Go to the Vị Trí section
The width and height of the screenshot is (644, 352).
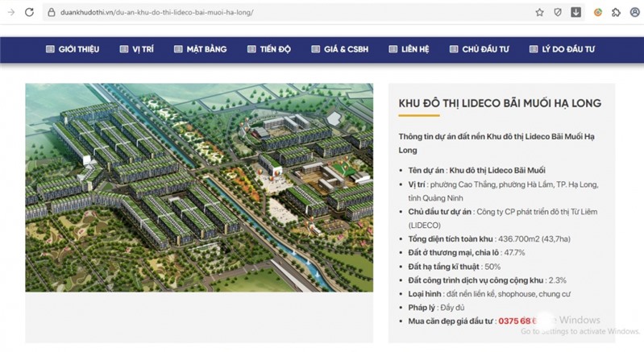(x=136, y=49)
